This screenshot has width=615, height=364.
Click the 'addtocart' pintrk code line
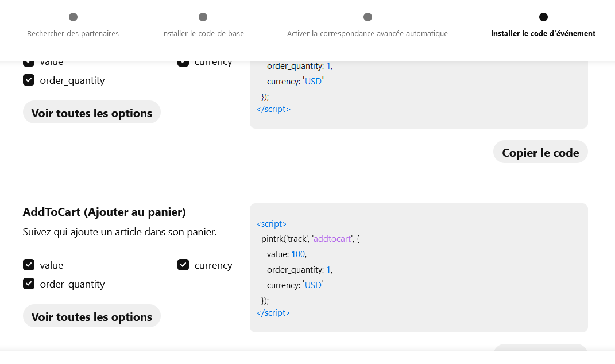[310, 239]
